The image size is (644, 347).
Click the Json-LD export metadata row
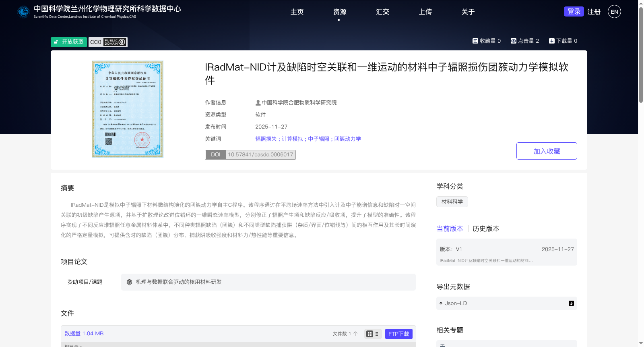[507, 303]
